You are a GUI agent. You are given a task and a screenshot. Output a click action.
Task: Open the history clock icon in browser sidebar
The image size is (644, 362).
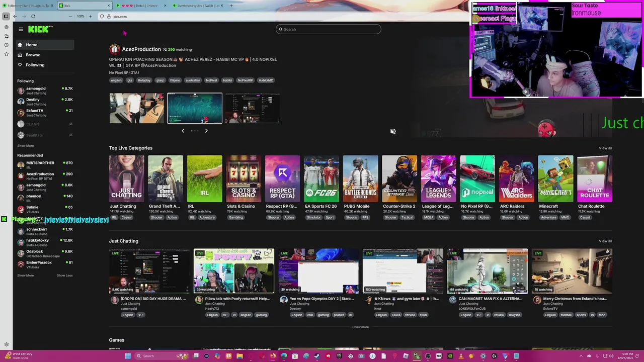(x=7, y=45)
